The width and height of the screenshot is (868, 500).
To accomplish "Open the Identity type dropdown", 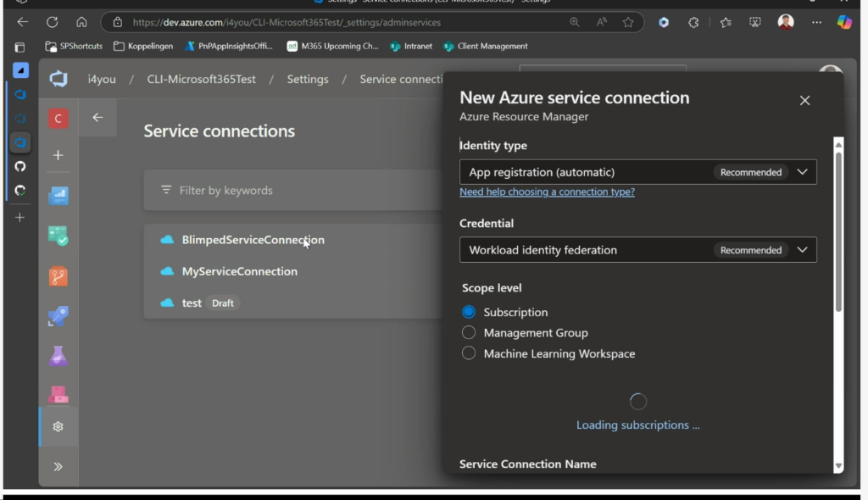I will coord(637,172).
